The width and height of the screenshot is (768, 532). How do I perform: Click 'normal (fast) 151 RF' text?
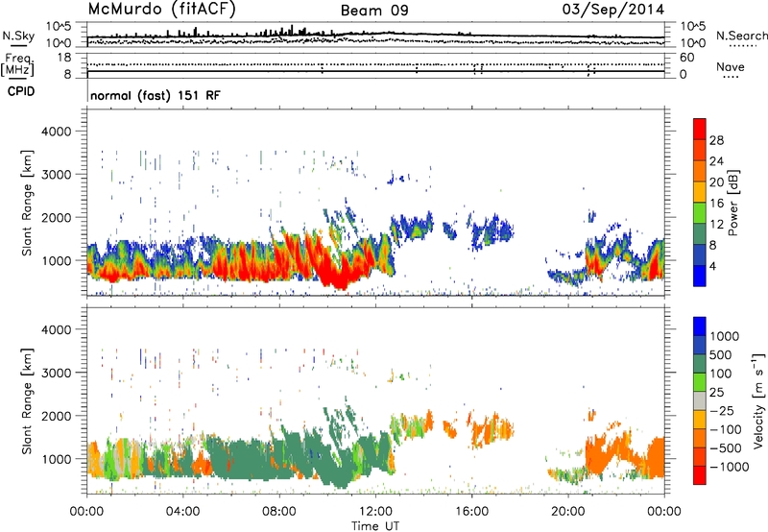pos(156,95)
